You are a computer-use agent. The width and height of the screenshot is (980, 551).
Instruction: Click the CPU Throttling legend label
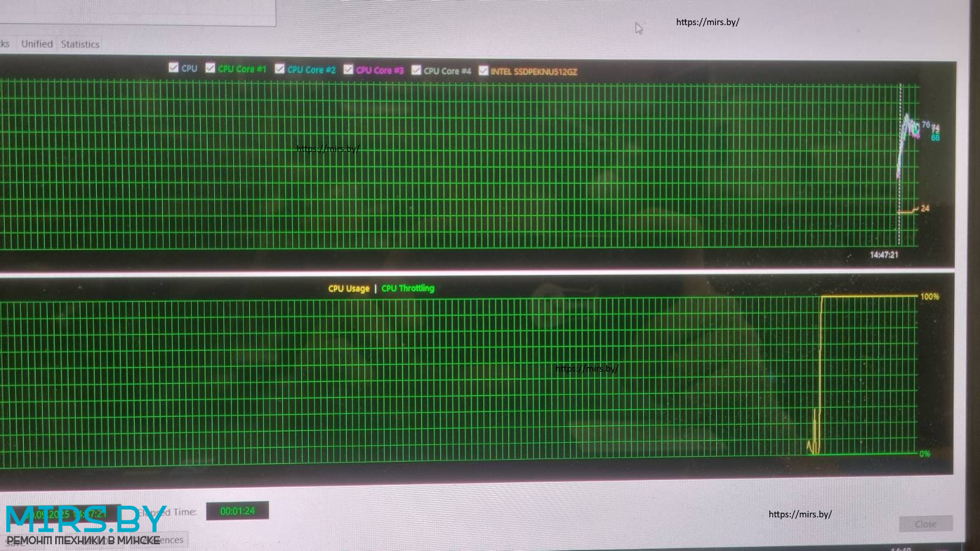coord(407,288)
